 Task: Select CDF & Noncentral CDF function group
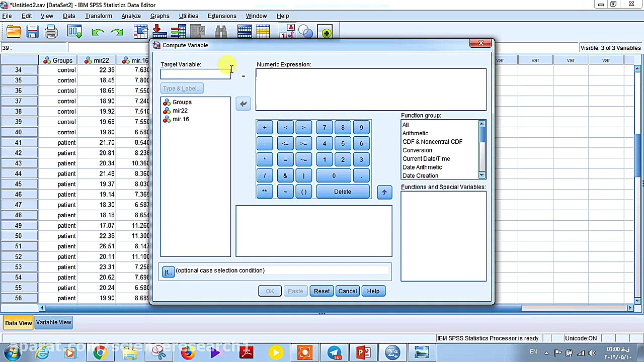click(x=432, y=142)
